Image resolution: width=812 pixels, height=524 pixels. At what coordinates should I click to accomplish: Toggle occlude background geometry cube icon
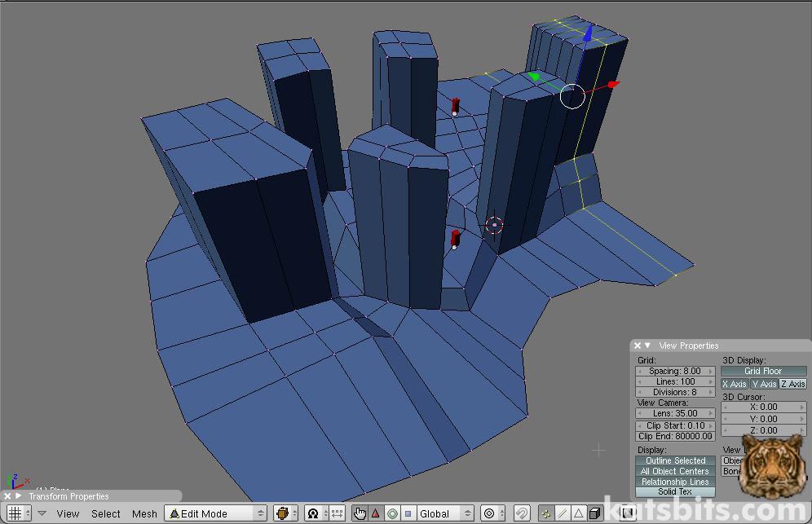pos(595,513)
